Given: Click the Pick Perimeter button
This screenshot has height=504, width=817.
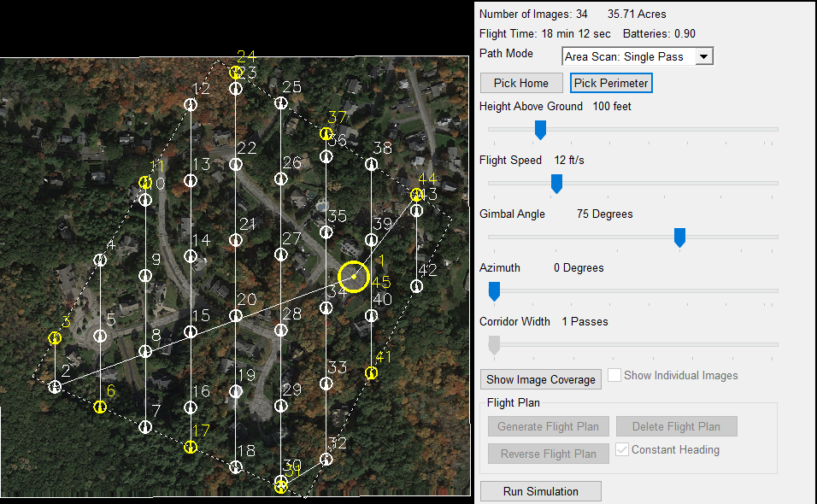Looking at the screenshot, I should pos(611,83).
